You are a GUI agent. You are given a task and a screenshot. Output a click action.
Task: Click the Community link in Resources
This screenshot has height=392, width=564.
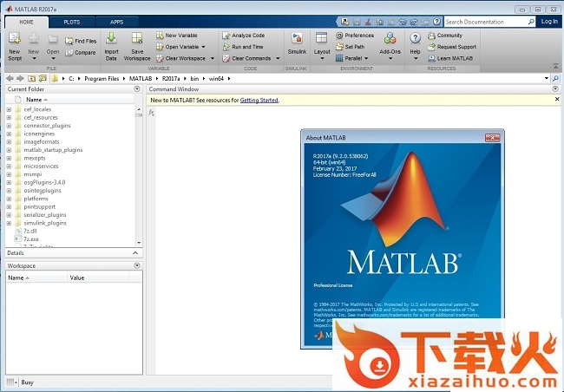point(449,36)
